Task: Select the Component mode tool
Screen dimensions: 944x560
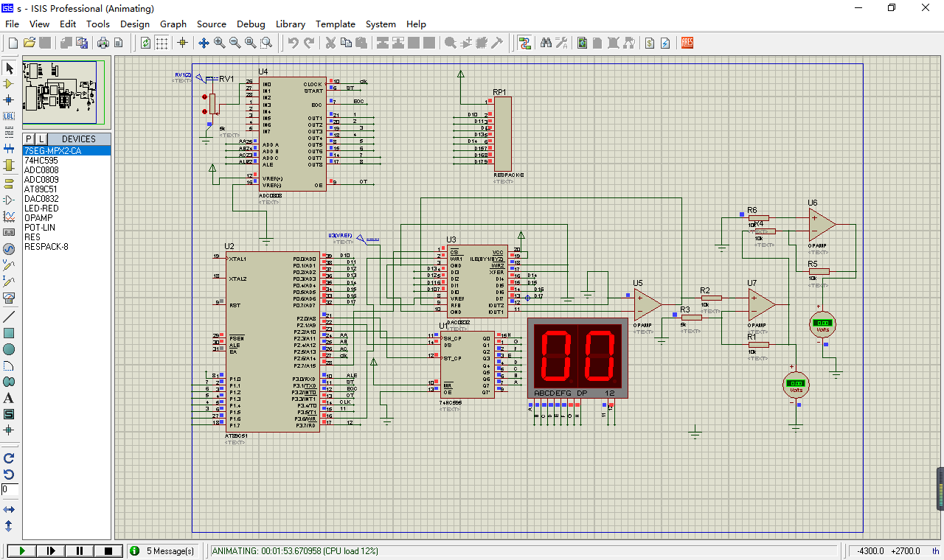Action: tap(10, 83)
